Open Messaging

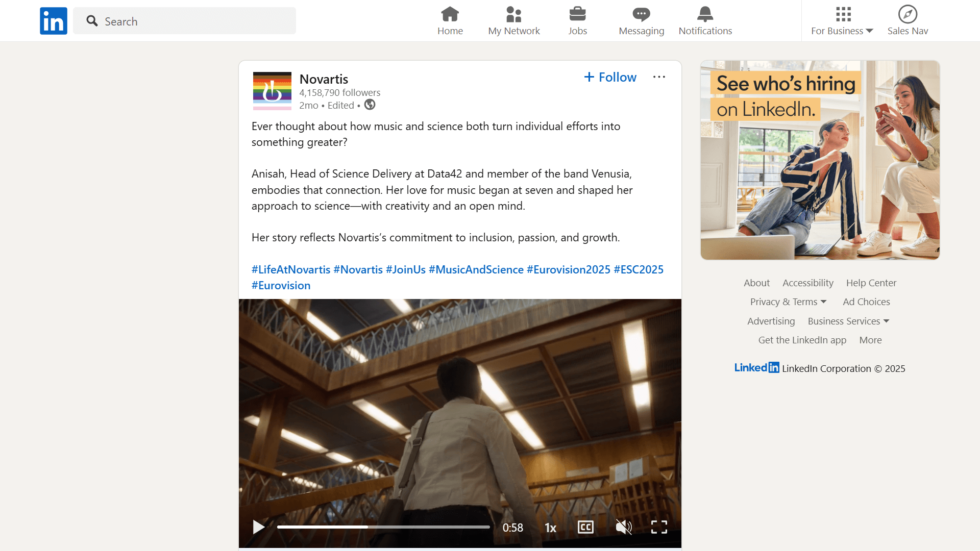641,20
